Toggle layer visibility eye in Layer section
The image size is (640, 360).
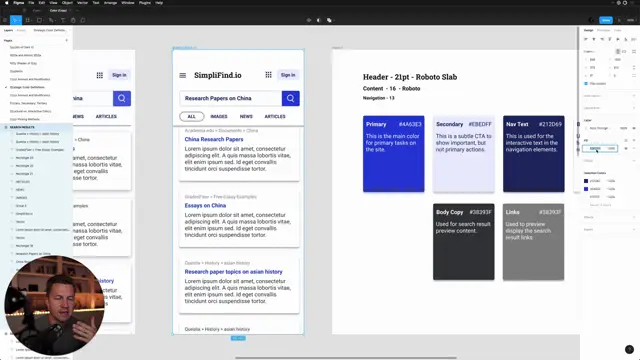[x=634, y=128]
